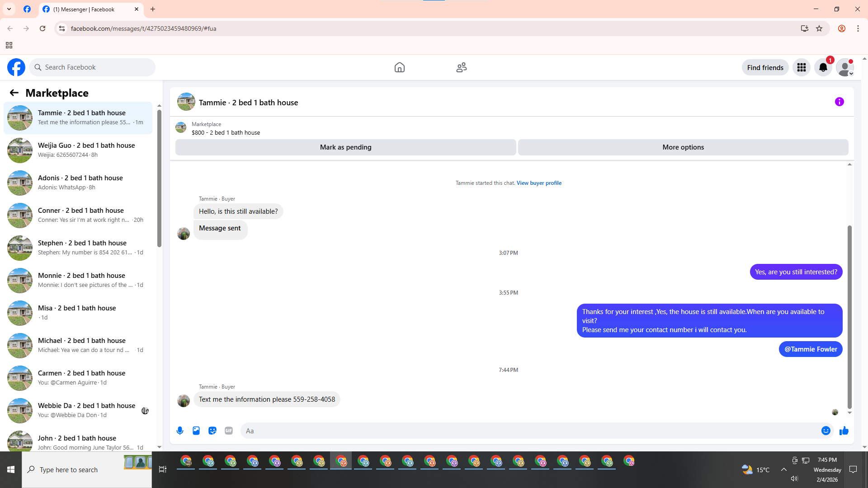Click the voice clip microphone icon
Image resolution: width=868 pixels, height=488 pixels.
point(180,431)
